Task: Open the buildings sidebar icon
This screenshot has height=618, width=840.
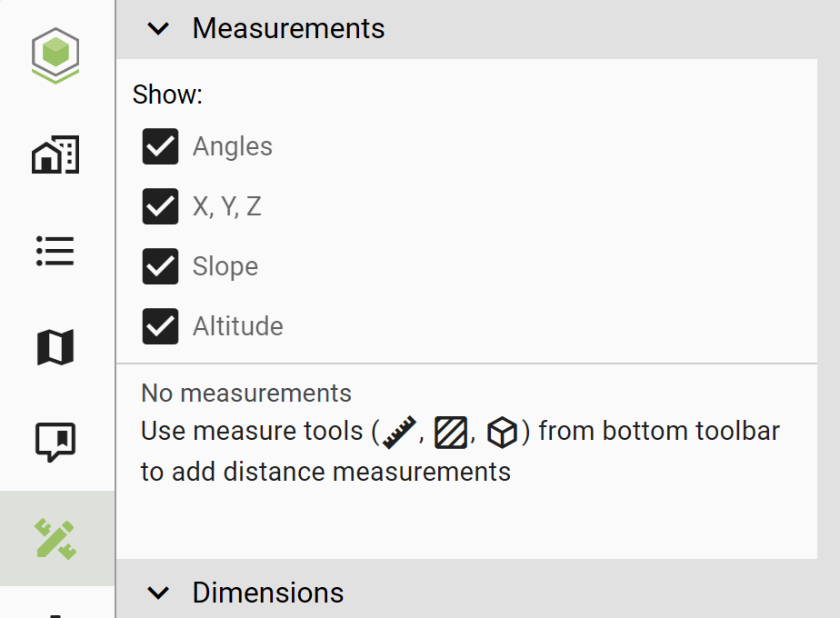Action: (55, 154)
